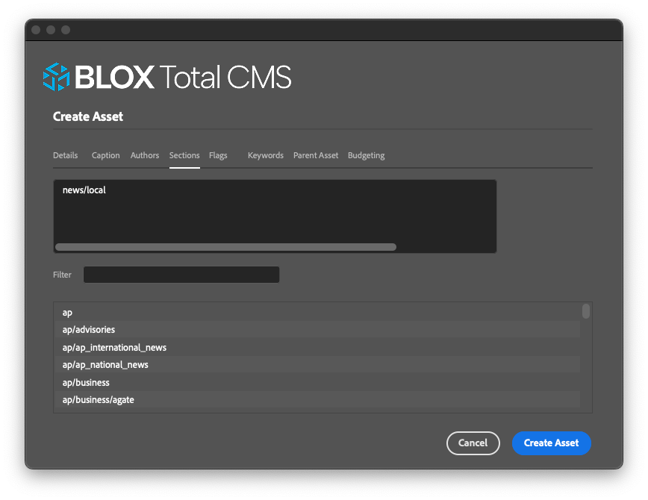Open the Authors tab
Viewport: 648px width, 500px height.
point(144,156)
